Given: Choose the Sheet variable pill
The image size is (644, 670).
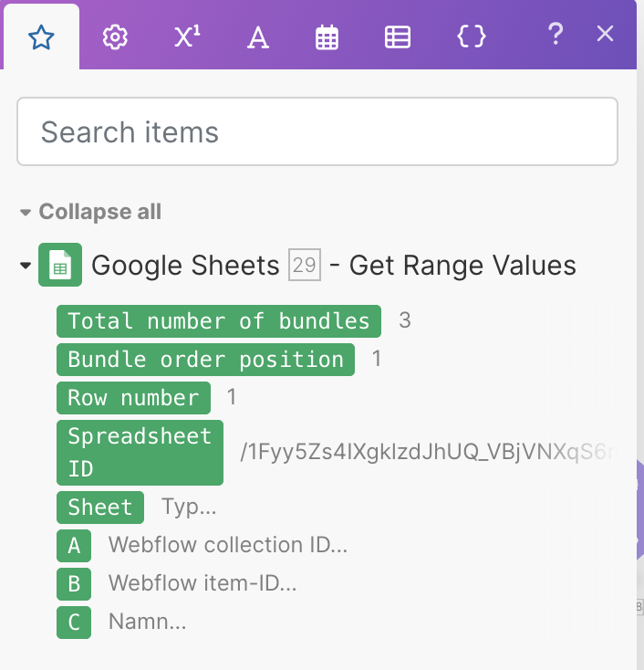Looking at the screenshot, I should (100, 507).
